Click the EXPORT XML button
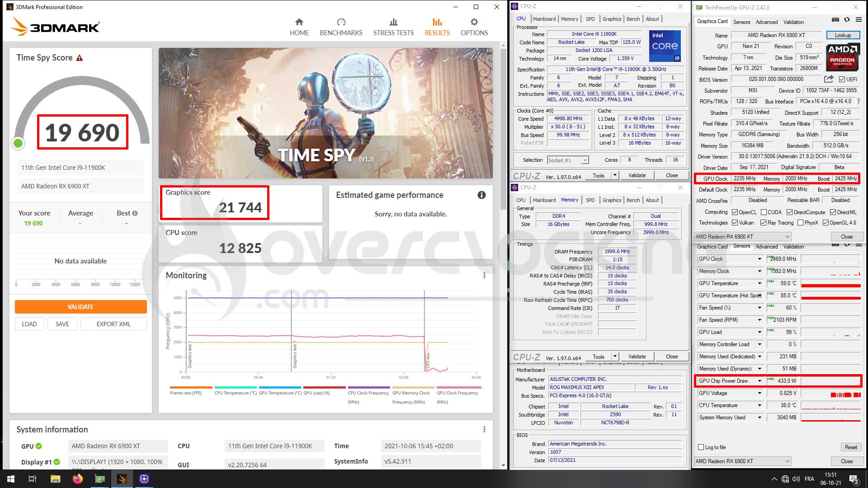 [113, 324]
